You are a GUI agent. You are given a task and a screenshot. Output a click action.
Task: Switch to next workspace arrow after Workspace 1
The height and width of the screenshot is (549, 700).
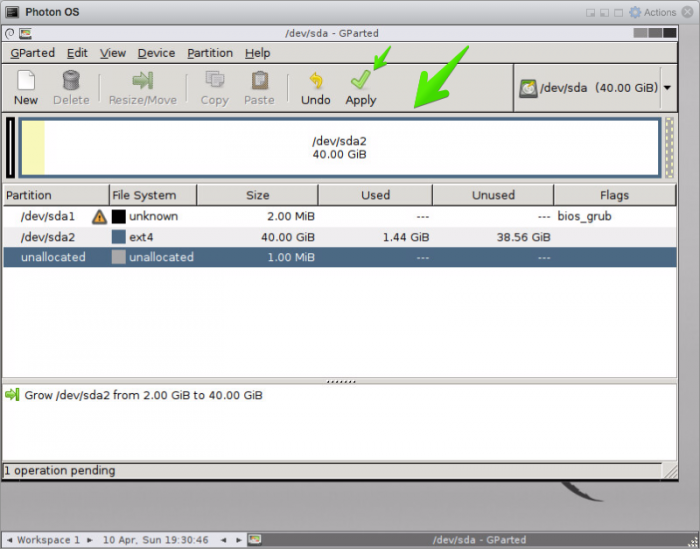[90, 540]
